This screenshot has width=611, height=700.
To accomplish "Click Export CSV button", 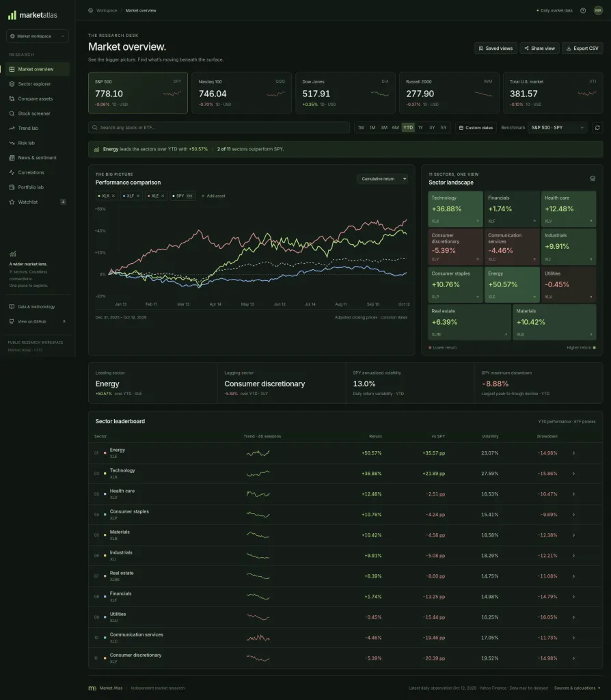I will pyautogui.click(x=582, y=49).
